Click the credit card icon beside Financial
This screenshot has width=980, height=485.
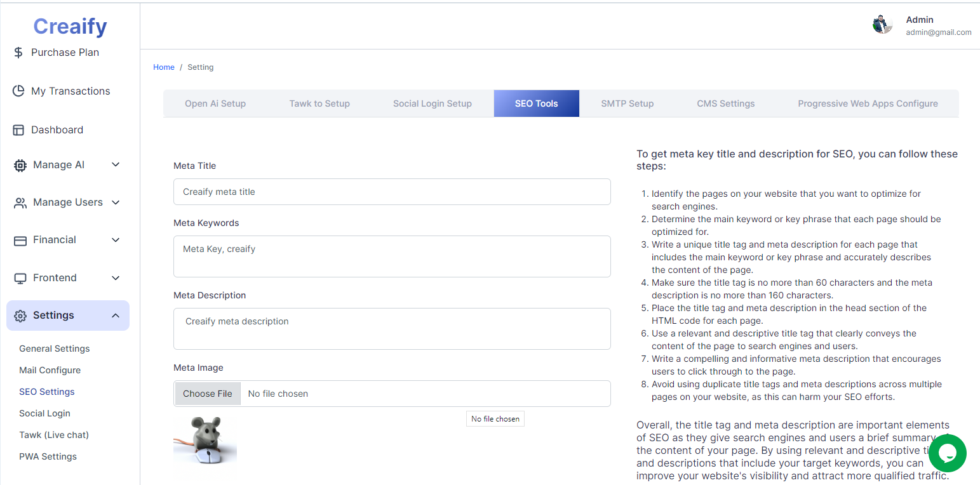(20, 241)
